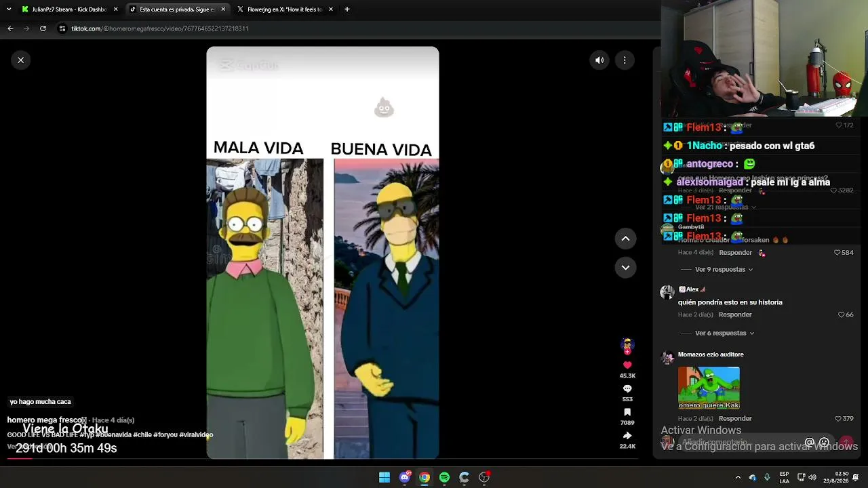Reply to Alex's comment
Viewport: 868px width, 488px height.
point(735,315)
